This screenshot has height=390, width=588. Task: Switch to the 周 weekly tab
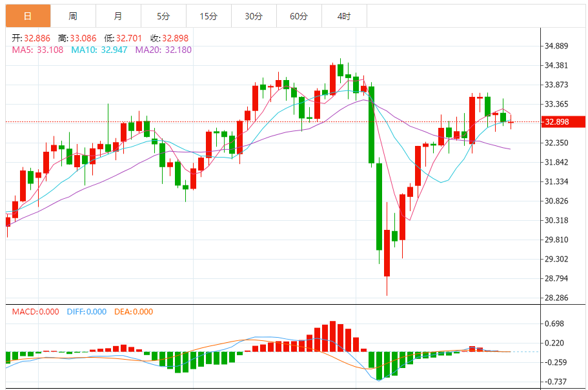coord(73,16)
